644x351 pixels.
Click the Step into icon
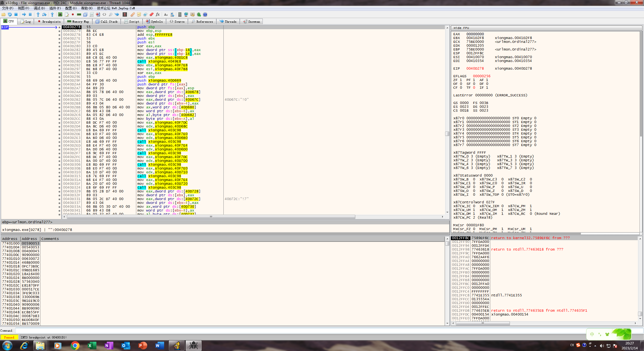pyautogui.click(x=38, y=14)
